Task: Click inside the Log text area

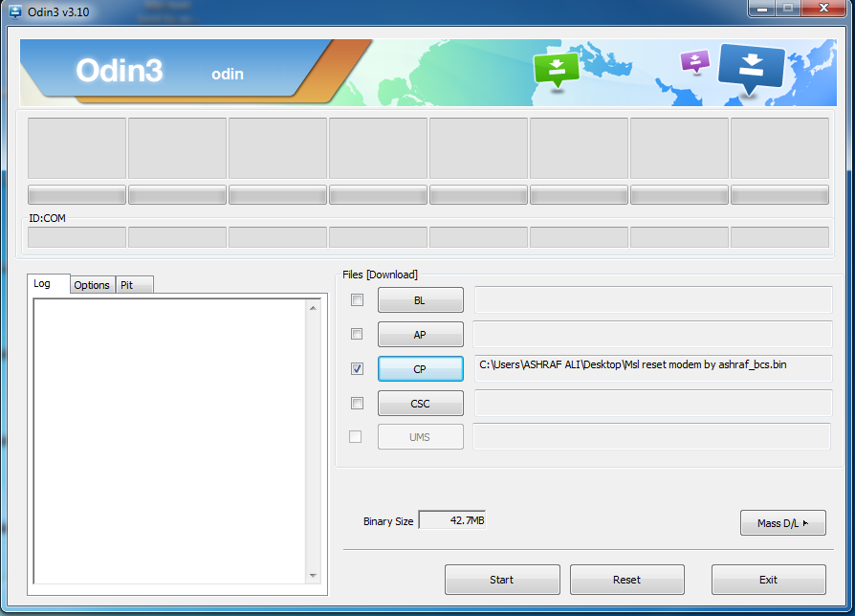Action: coord(170,442)
